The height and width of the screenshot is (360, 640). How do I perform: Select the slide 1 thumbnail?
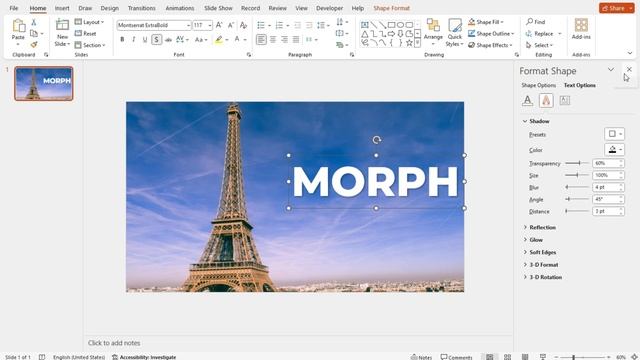(44, 84)
